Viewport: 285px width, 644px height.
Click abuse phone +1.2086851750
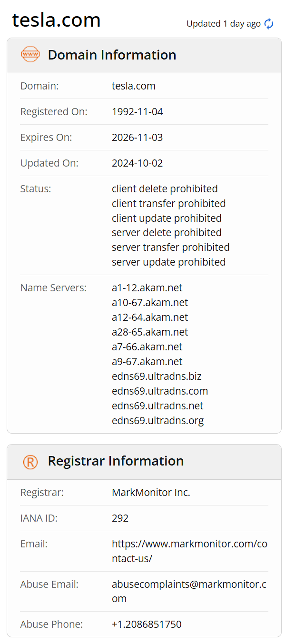click(x=147, y=624)
